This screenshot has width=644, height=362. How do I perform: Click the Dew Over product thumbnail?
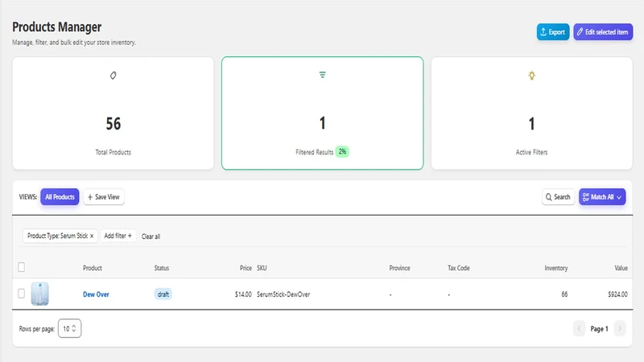click(x=39, y=294)
